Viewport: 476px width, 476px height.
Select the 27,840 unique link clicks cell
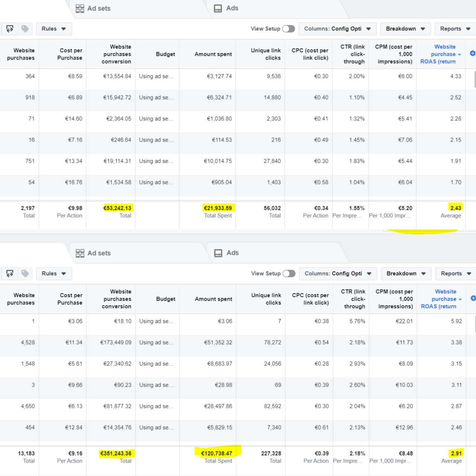[x=272, y=161]
